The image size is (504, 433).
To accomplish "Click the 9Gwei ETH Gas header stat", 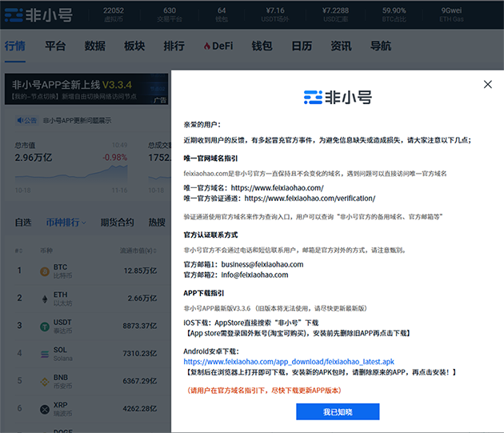I will (x=451, y=14).
